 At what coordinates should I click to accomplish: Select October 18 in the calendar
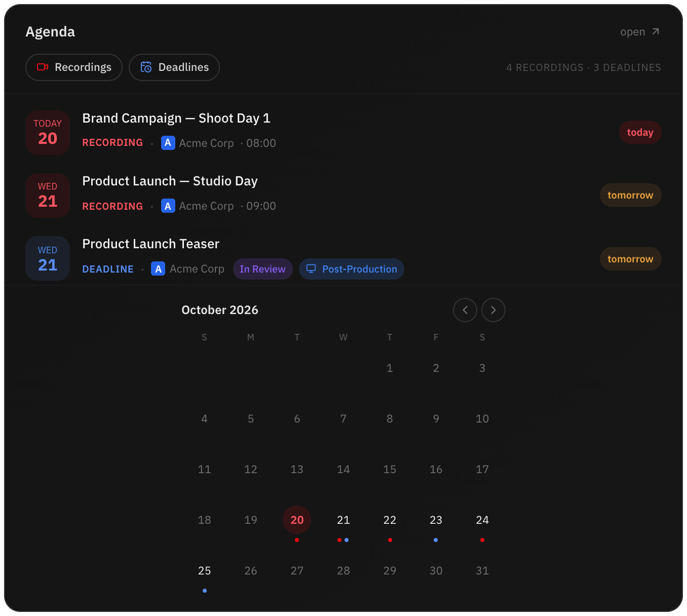pyautogui.click(x=205, y=520)
